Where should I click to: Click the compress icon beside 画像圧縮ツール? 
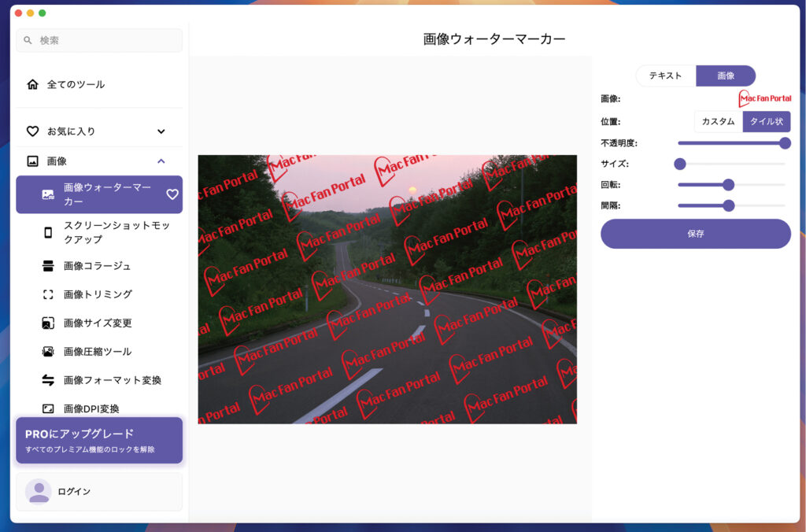click(x=48, y=352)
